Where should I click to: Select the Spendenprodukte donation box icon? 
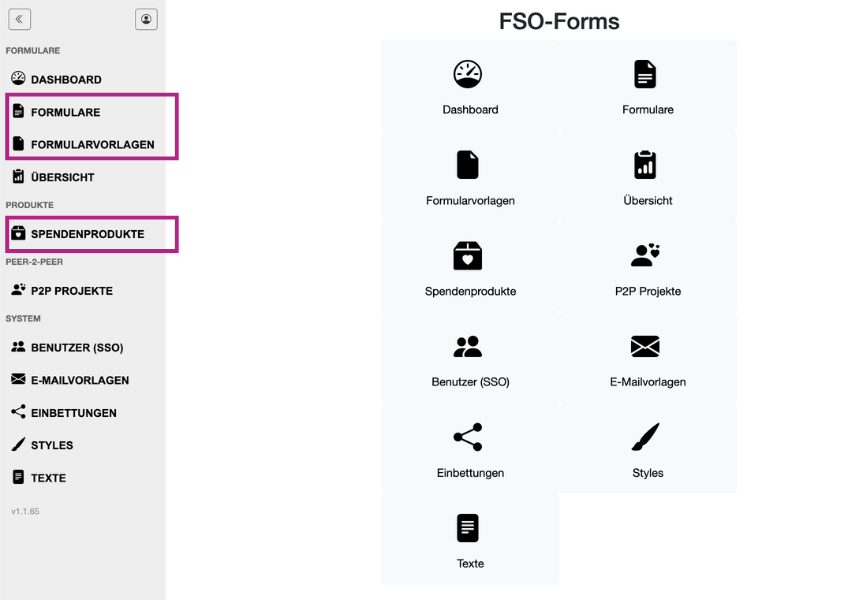pos(470,253)
